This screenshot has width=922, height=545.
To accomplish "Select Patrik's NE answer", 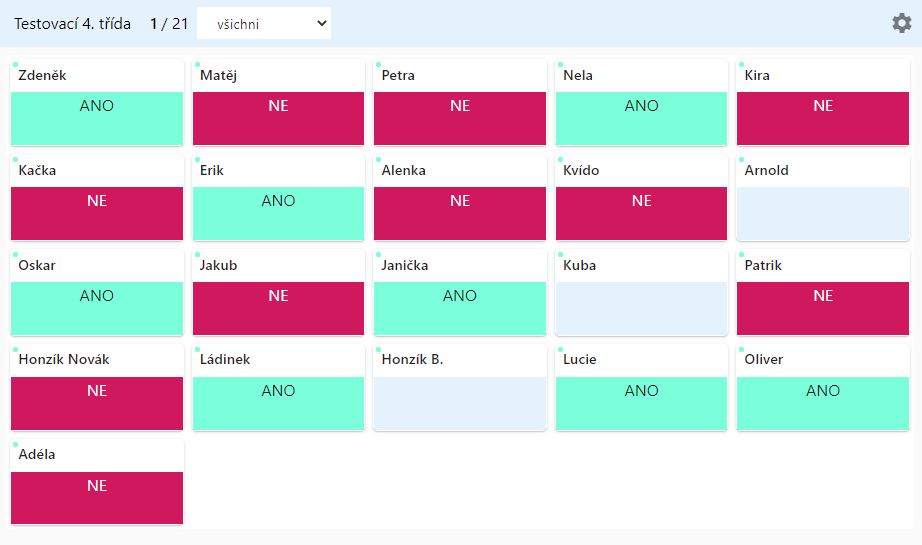I will click(823, 308).
